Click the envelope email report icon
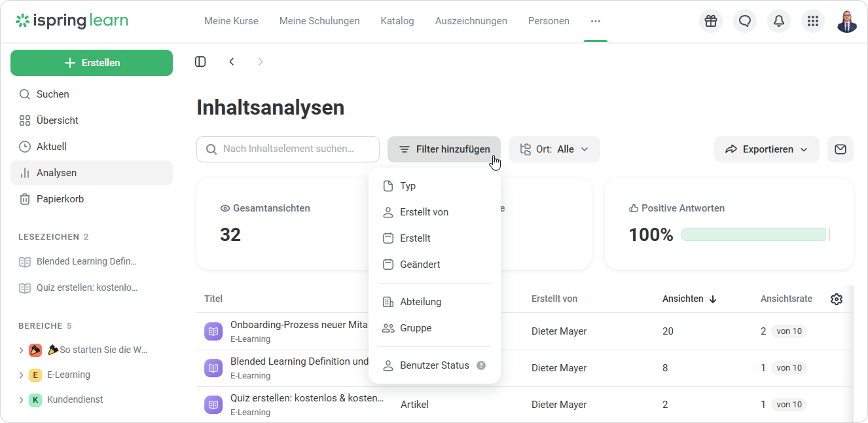Image resolution: width=868 pixels, height=423 pixels. click(841, 149)
